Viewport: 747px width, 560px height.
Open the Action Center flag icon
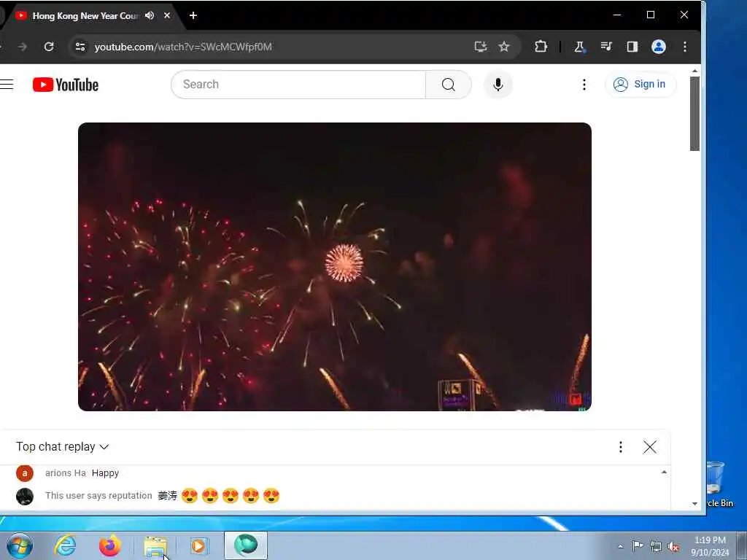pos(638,546)
